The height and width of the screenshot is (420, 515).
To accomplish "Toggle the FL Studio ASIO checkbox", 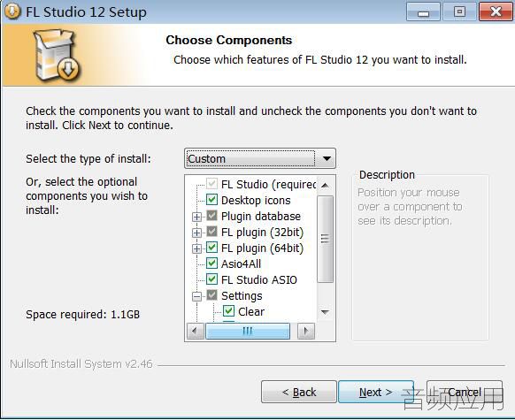I will click(211, 279).
